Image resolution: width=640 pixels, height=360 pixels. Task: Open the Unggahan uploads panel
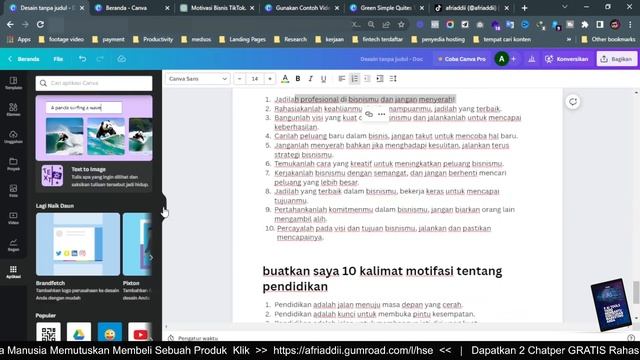(x=13, y=136)
